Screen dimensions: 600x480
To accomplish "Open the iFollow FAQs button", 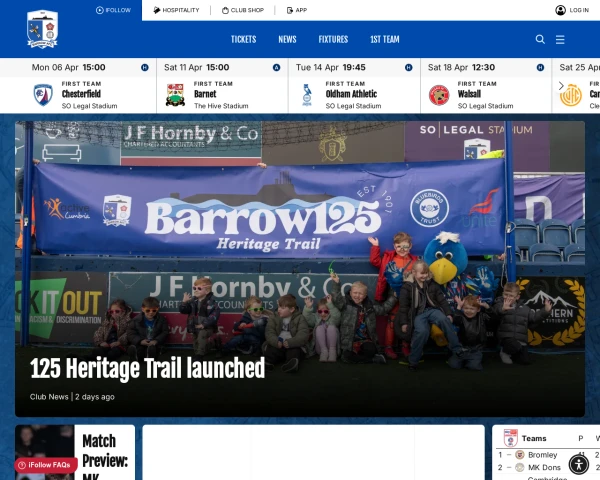I will pyautogui.click(x=46, y=465).
